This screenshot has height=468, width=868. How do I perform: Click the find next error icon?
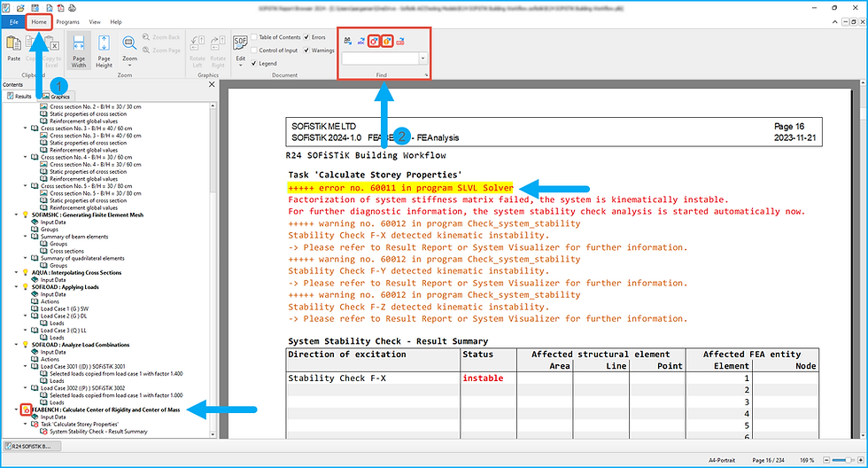[x=374, y=41]
